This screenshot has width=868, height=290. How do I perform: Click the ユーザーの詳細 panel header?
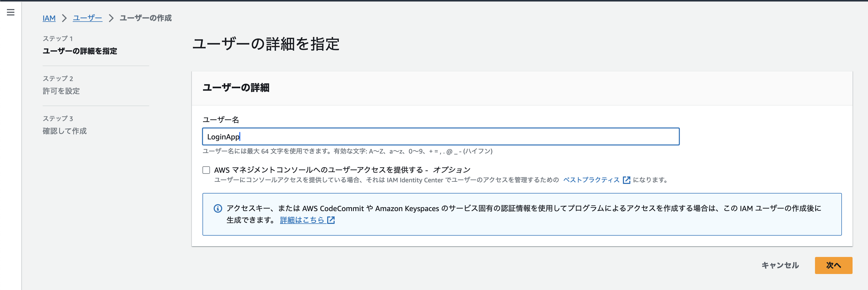pos(236,88)
